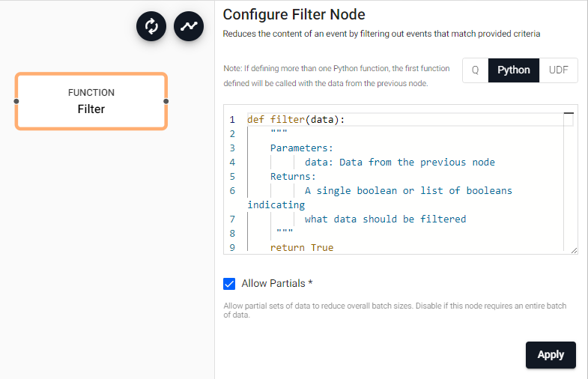Click line number 4 in the gutter
Viewport: 588px width, 379px height.
(x=232, y=163)
